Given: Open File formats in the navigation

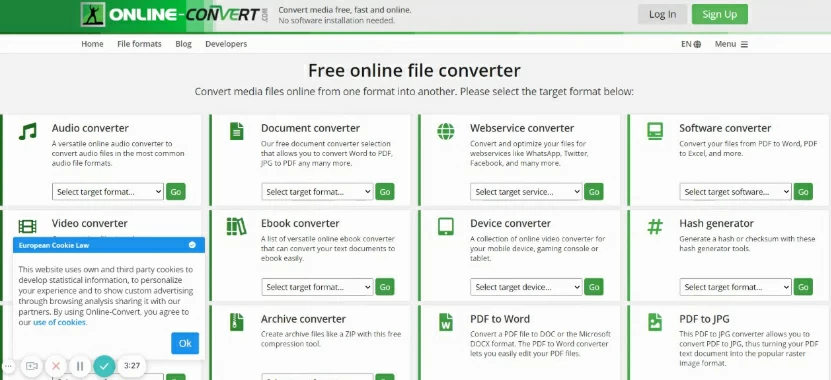Looking at the screenshot, I should pyautogui.click(x=139, y=44).
